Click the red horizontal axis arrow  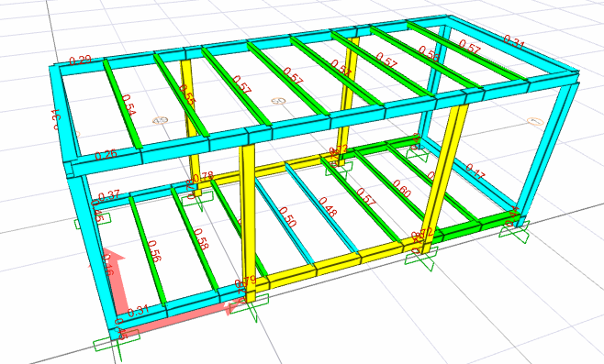pyautogui.click(x=181, y=316)
